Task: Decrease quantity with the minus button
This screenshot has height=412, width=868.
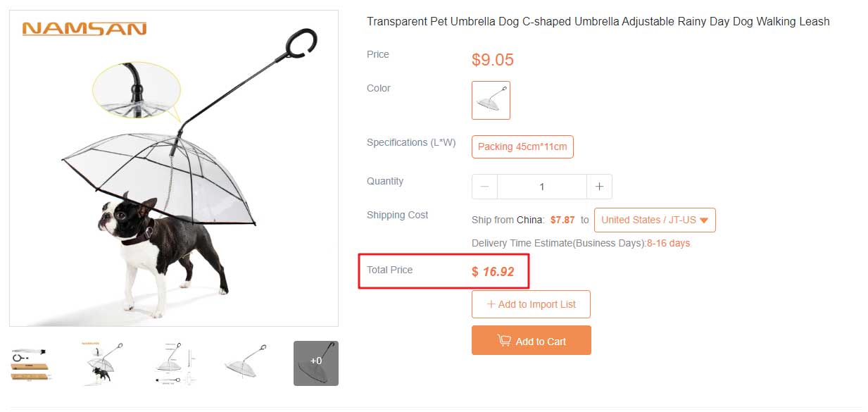Action: point(484,187)
